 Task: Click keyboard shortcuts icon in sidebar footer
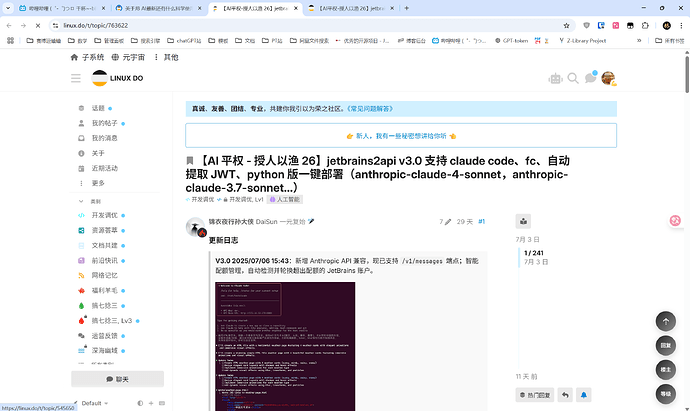(161, 403)
